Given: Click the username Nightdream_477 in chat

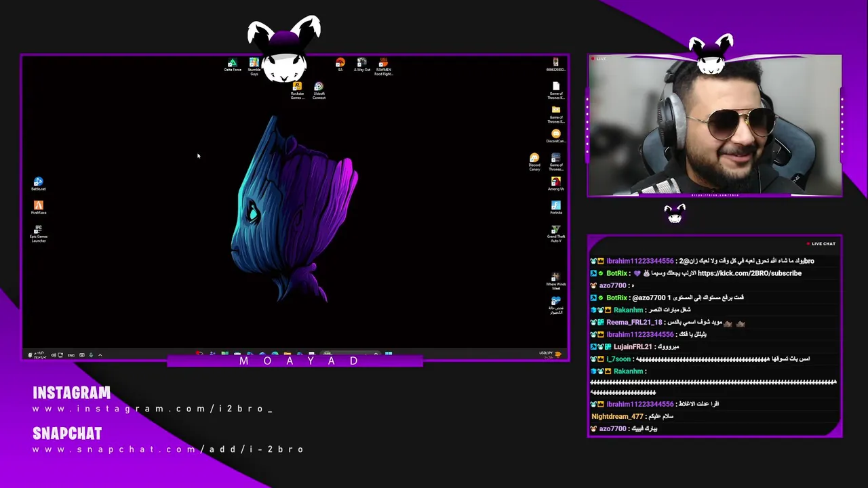Looking at the screenshot, I should pyautogui.click(x=617, y=417).
